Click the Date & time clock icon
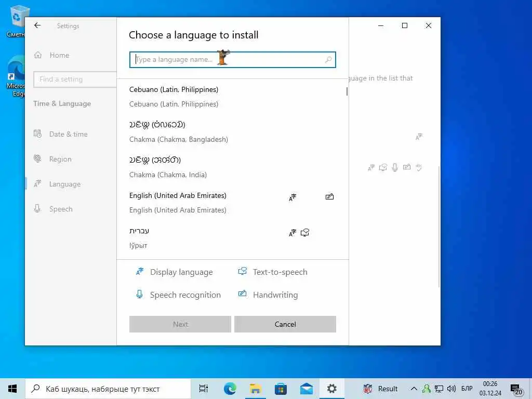The width and height of the screenshot is (532, 399). (x=37, y=134)
